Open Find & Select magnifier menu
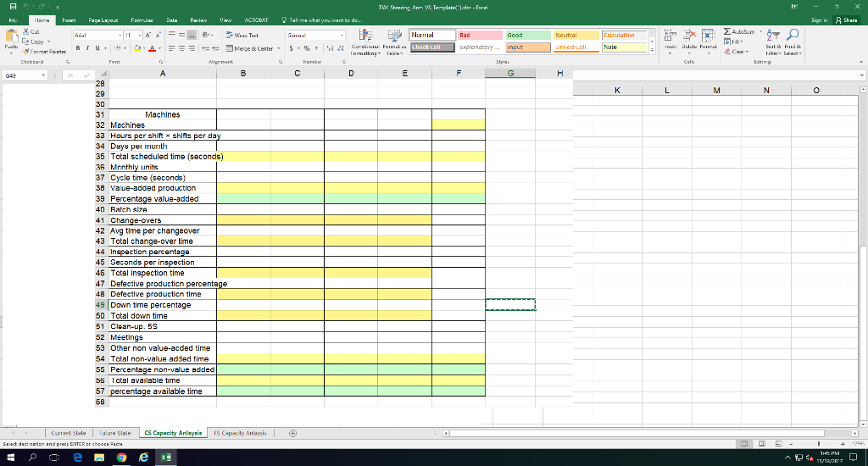 [x=793, y=41]
